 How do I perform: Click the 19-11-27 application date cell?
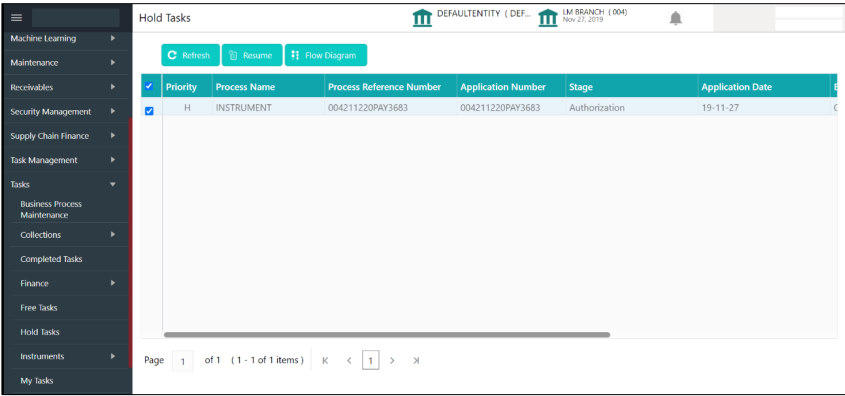720,108
